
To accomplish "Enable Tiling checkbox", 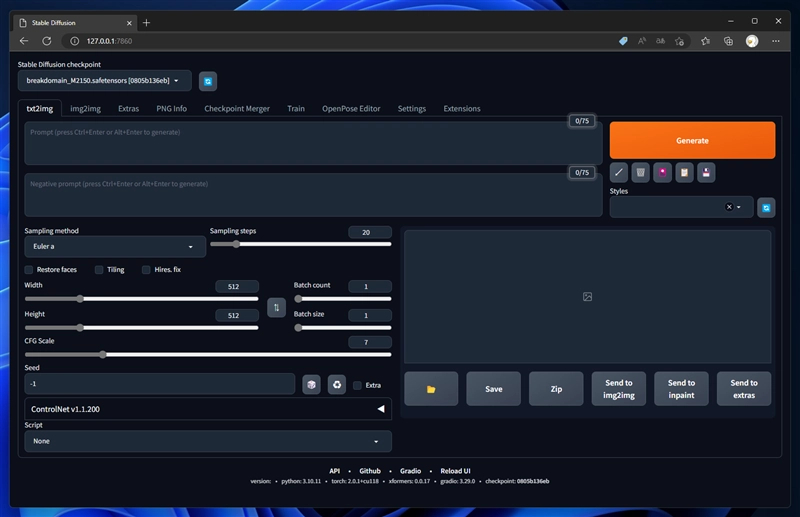I will click(x=99, y=269).
